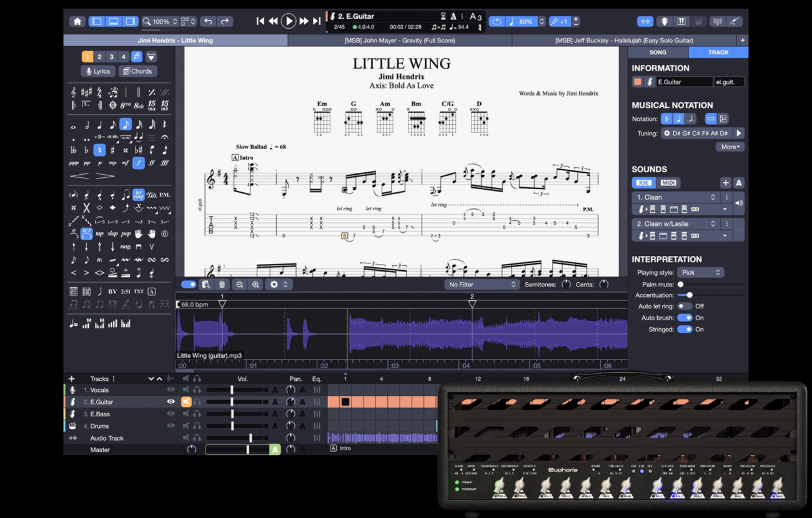Switch to the SONG tab
Screen dimensions: 812x518
coord(658,52)
